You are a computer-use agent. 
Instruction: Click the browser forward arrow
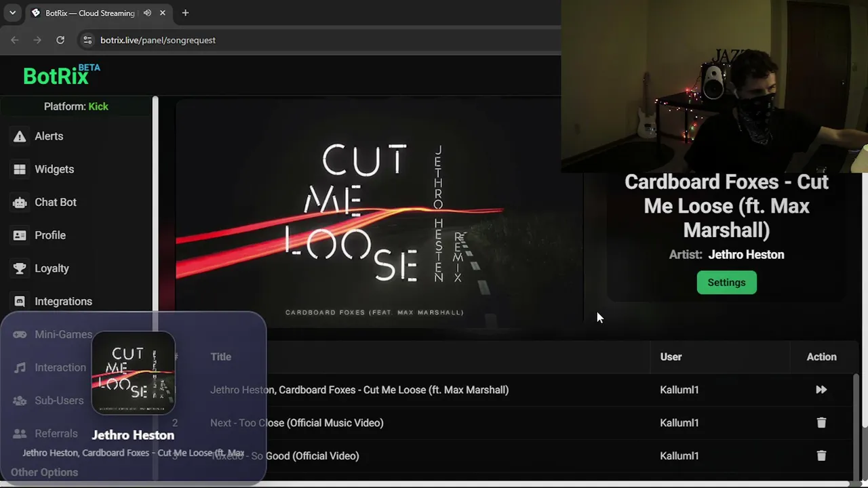pos(37,40)
